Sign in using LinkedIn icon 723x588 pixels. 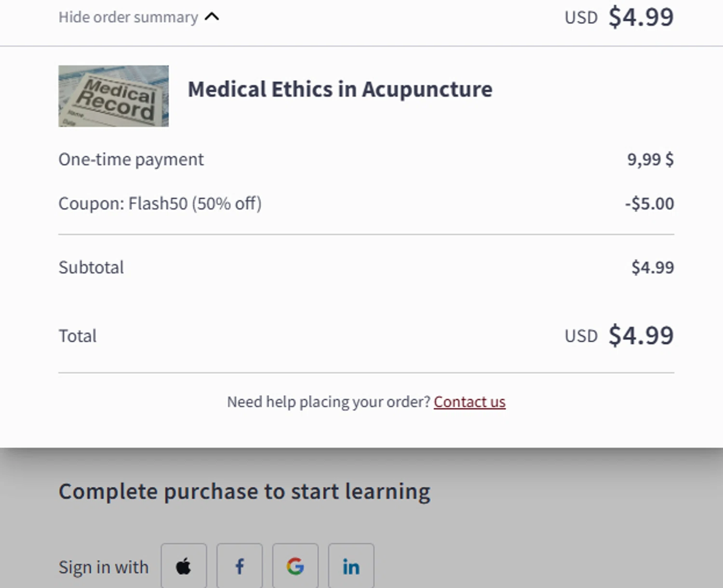351,566
